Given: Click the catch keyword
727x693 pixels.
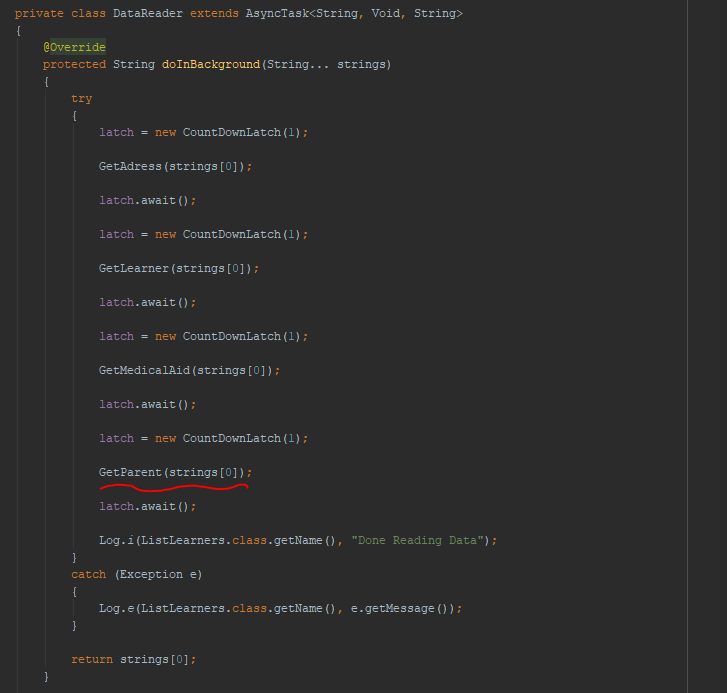Looking at the screenshot, I should pyautogui.click(x=89, y=574).
